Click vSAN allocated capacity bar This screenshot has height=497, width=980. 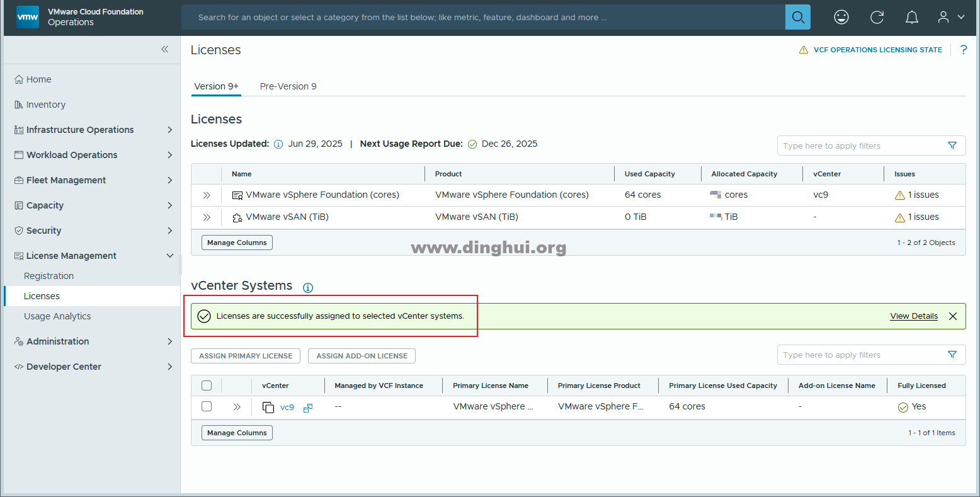pyautogui.click(x=715, y=217)
